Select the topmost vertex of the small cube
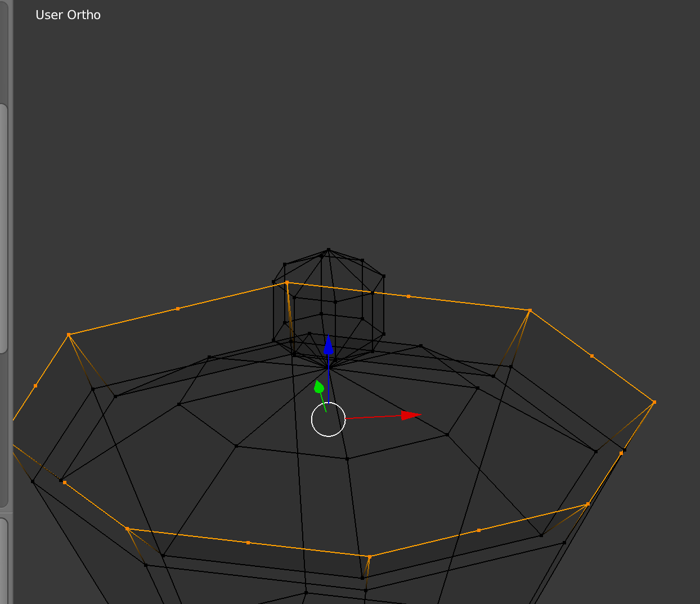This screenshot has width=700, height=604. pos(328,250)
